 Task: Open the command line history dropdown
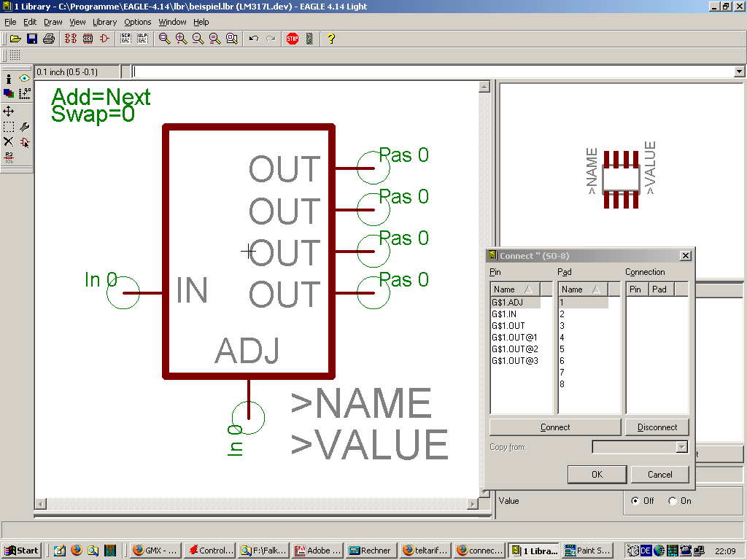739,72
